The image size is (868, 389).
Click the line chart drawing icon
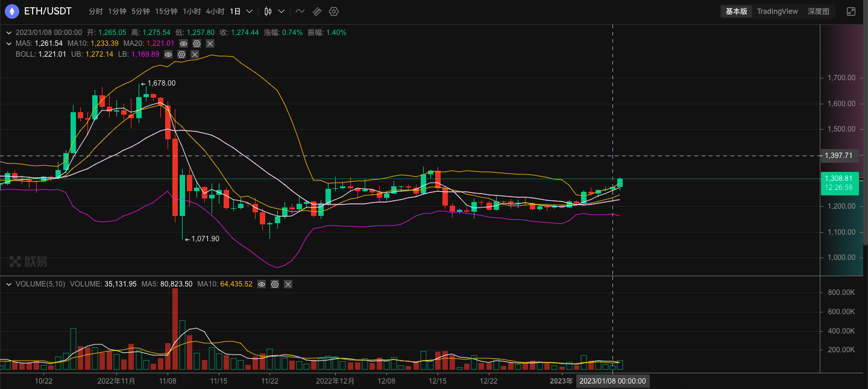pyautogui.click(x=300, y=11)
